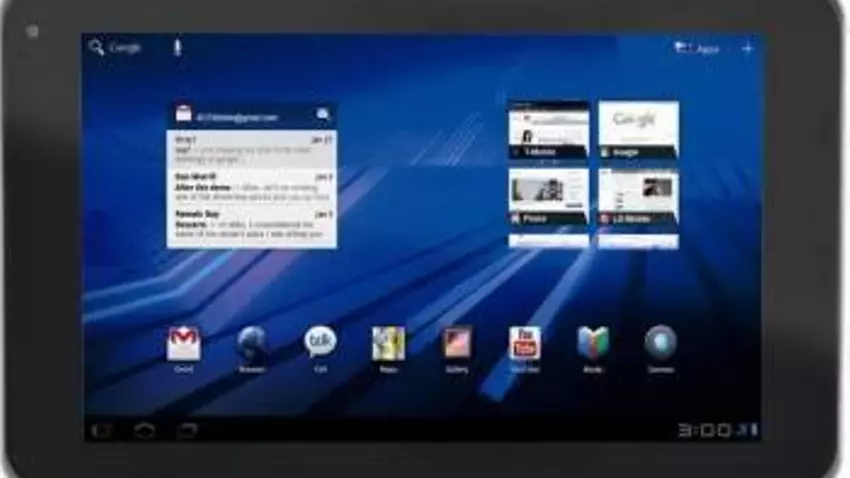Tap the voice search microphone
The width and height of the screenshot is (850, 478).
coord(178,47)
